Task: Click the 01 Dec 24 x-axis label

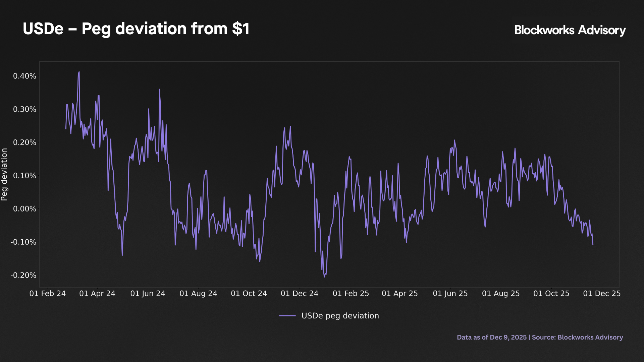Action: coord(299,294)
